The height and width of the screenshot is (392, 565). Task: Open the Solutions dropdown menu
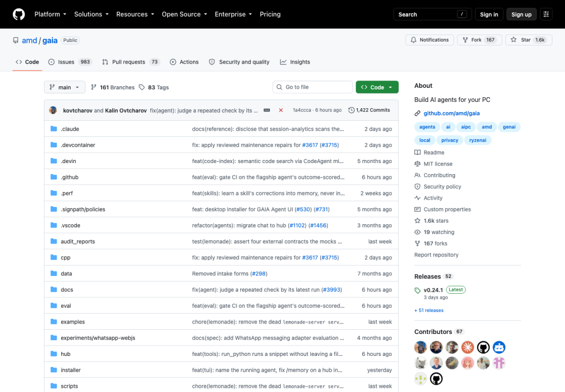coord(91,15)
